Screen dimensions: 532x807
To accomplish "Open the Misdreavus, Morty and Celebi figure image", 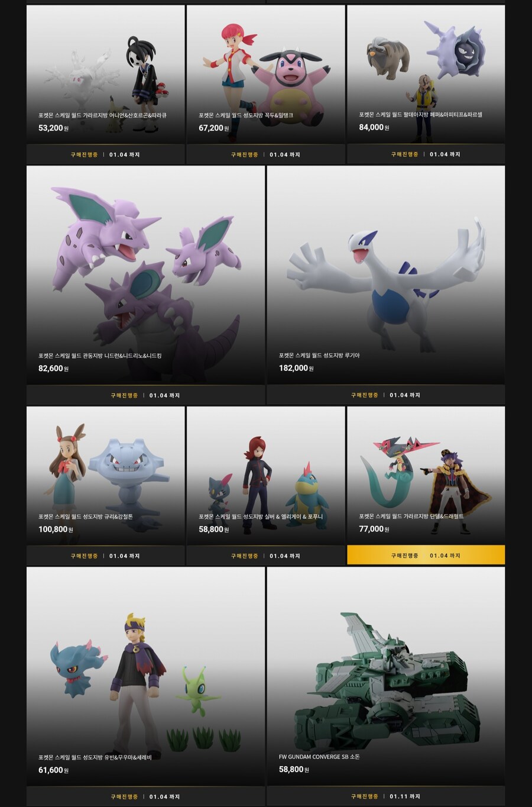I will tap(145, 676).
